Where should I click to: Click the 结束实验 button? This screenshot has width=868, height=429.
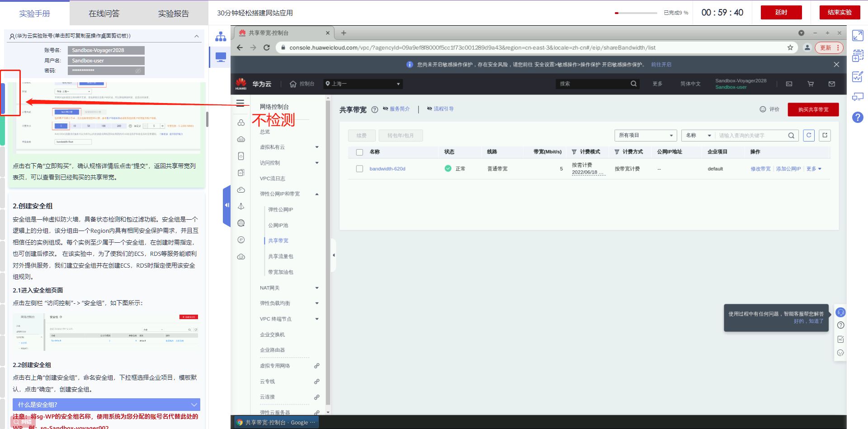tap(840, 12)
